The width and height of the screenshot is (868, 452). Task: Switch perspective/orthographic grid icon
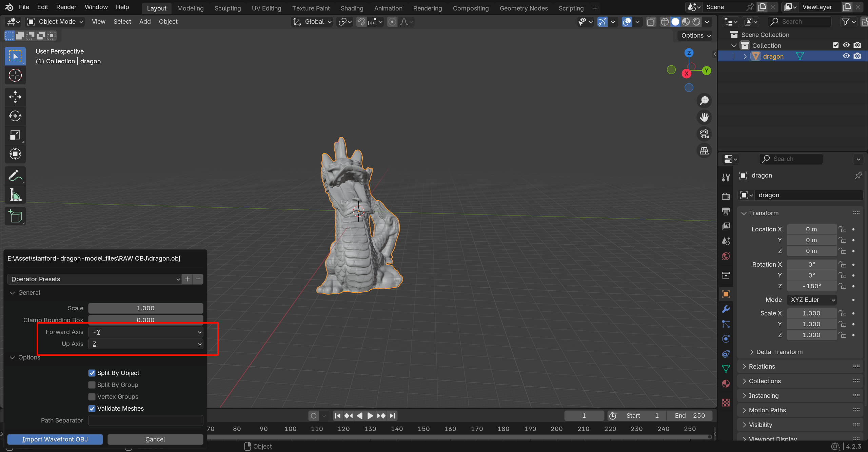pyautogui.click(x=704, y=150)
